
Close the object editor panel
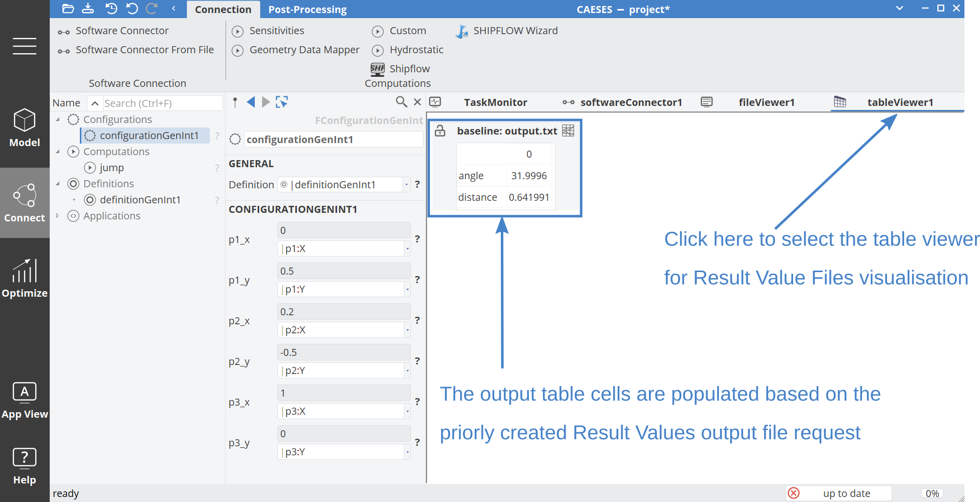417,102
